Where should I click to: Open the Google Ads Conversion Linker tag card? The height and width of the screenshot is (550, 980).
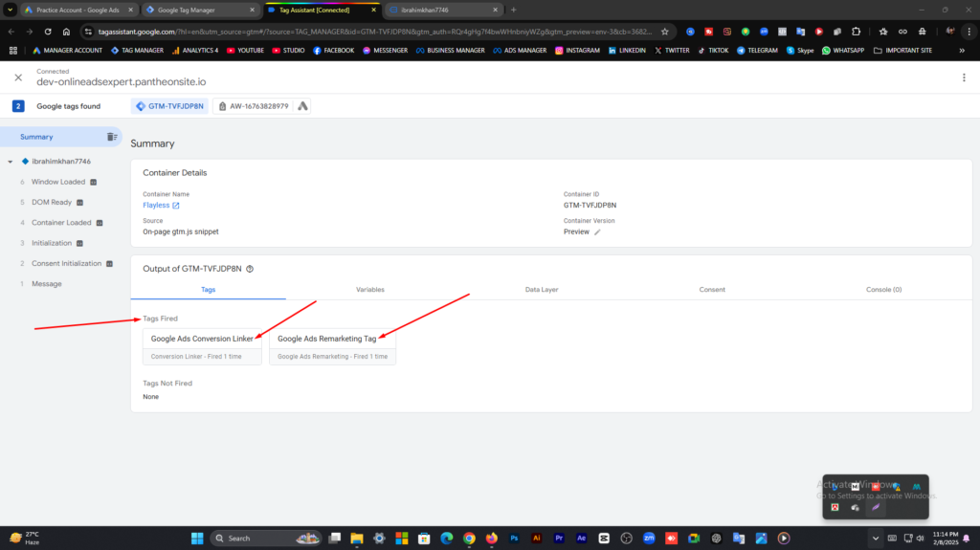pos(202,346)
